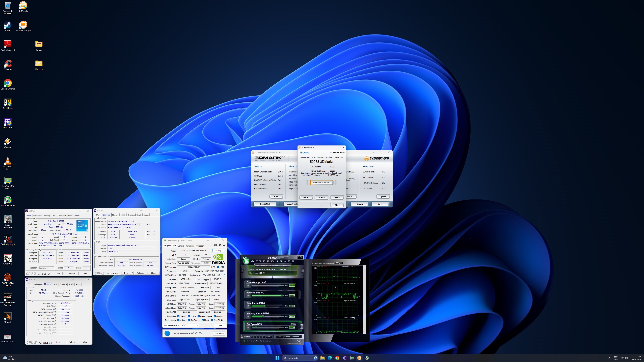Toggle the DirectCompute checkbox in GPU-Z
Viewport: 644px width, 362px height.
tap(199, 316)
